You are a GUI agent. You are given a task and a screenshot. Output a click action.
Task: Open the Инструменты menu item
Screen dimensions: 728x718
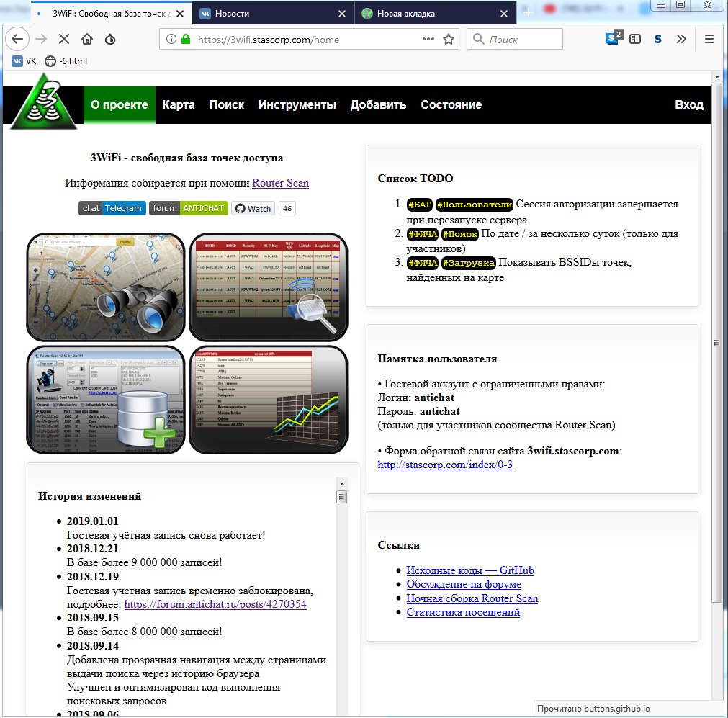click(x=297, y=105)
